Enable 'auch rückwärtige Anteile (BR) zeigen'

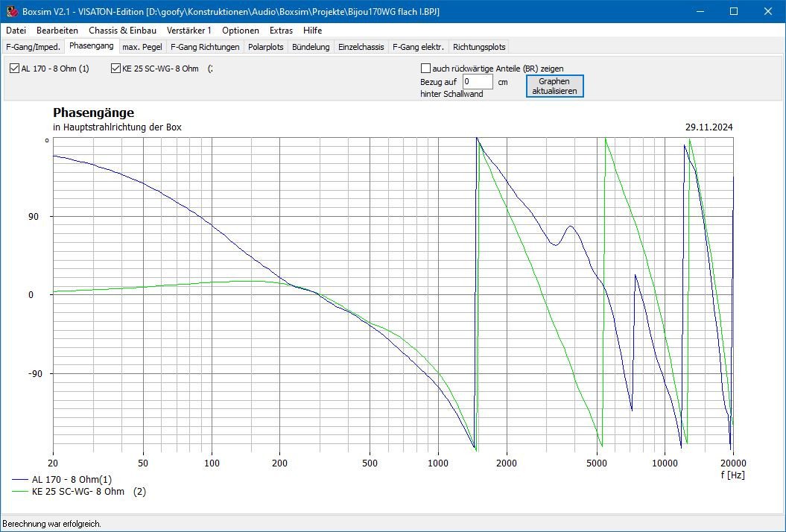(426, 69)
